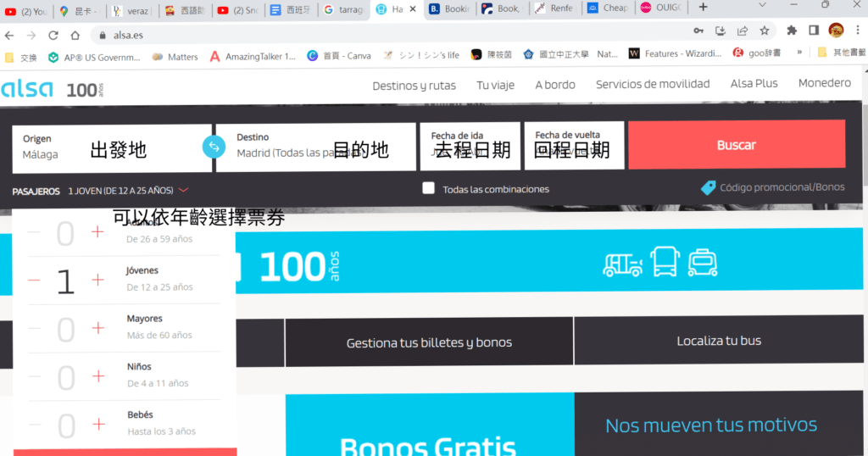Click Gestiona tus billetes y bonos
The width and height of the screenshot is (868, 456).
(429, 342)
